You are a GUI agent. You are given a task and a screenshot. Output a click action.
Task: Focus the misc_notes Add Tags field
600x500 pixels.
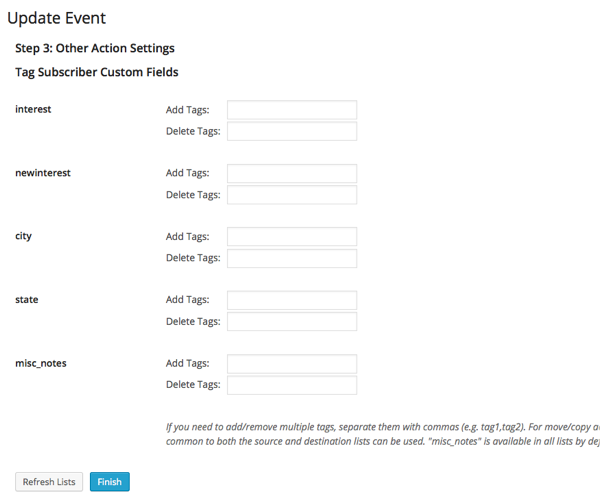coord(292,364)
